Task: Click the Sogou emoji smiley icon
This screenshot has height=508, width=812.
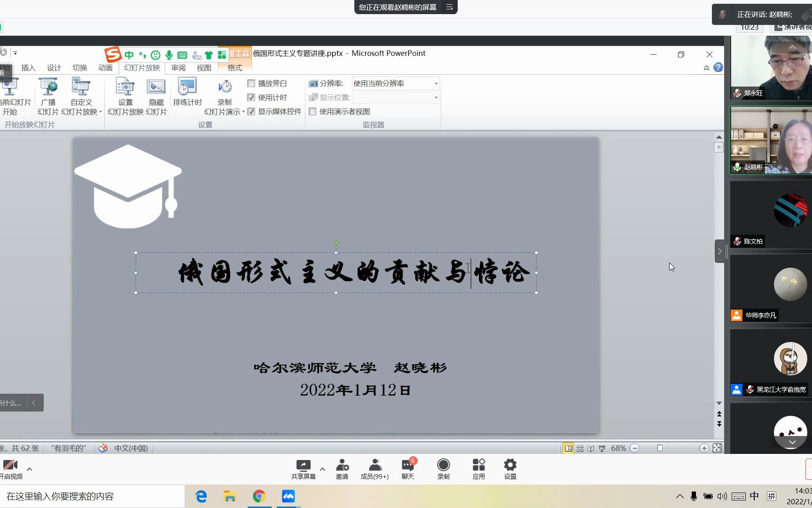Action: pos(156,55)
